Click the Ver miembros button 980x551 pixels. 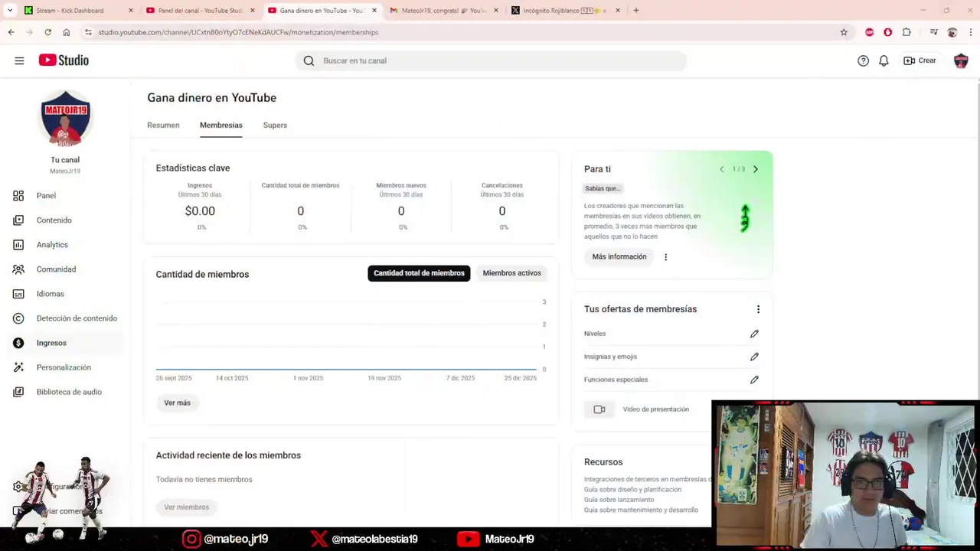(x=186, y=507)
